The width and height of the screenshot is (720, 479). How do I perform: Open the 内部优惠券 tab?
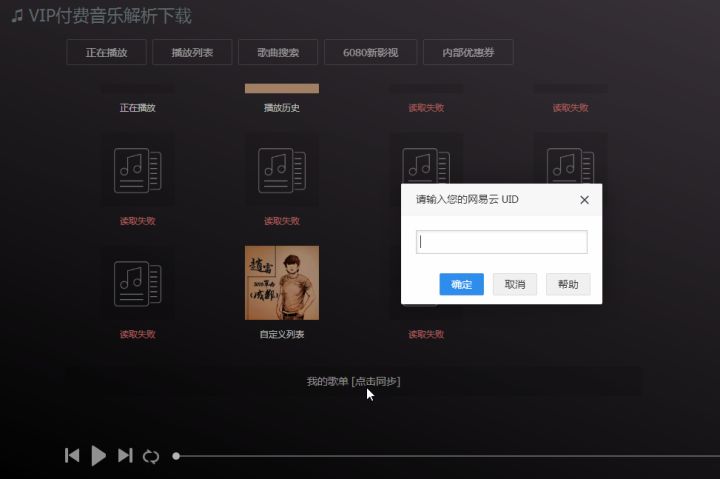pos(468,52)
